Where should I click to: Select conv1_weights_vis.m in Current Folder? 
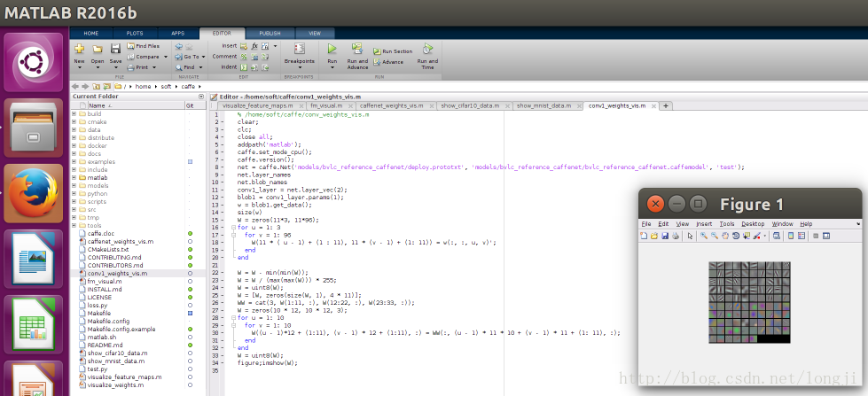pyautogui.click(x=117, y=273)
